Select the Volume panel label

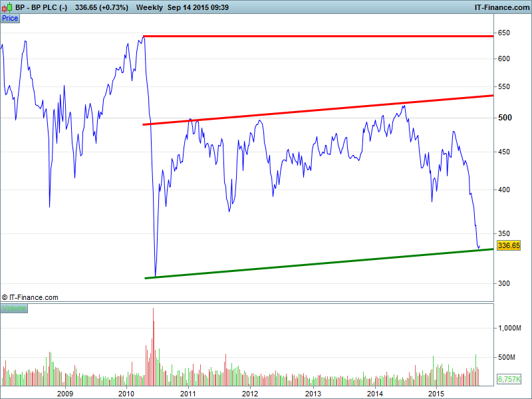click(x=14, y=308)
